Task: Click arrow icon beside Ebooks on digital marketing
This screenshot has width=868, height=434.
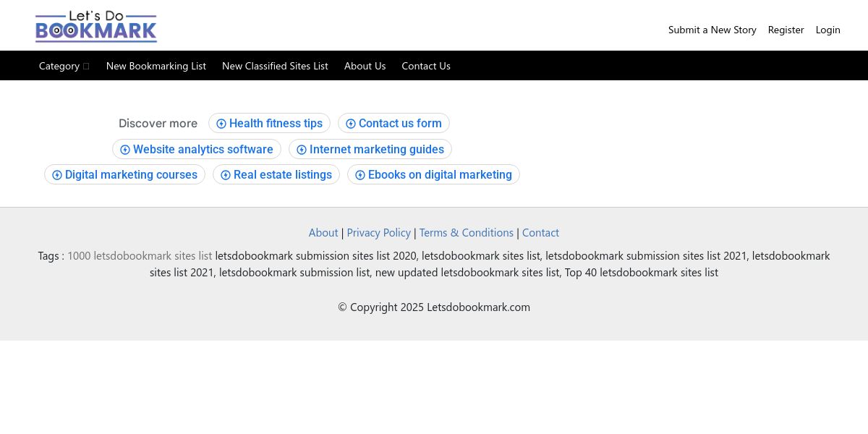Action: 360,175
